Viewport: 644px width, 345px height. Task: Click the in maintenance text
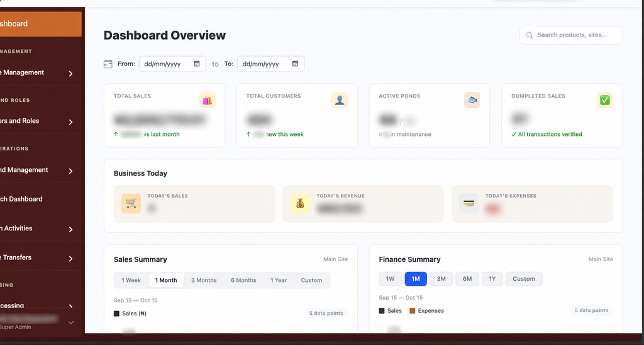tap(411, 135)
